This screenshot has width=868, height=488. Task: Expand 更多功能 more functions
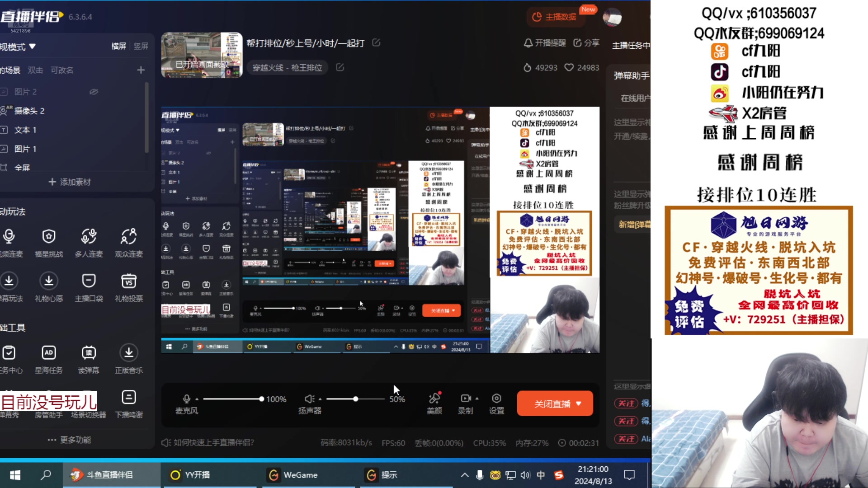70,440
